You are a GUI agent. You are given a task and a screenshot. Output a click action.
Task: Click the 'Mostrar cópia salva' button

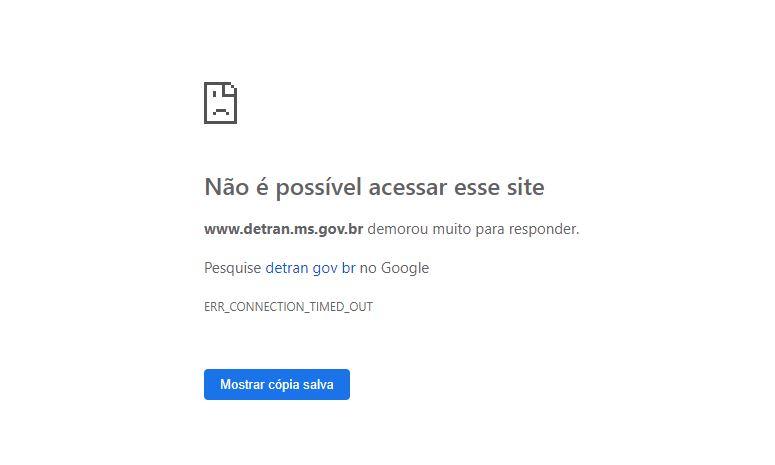(x=277, y=384)
